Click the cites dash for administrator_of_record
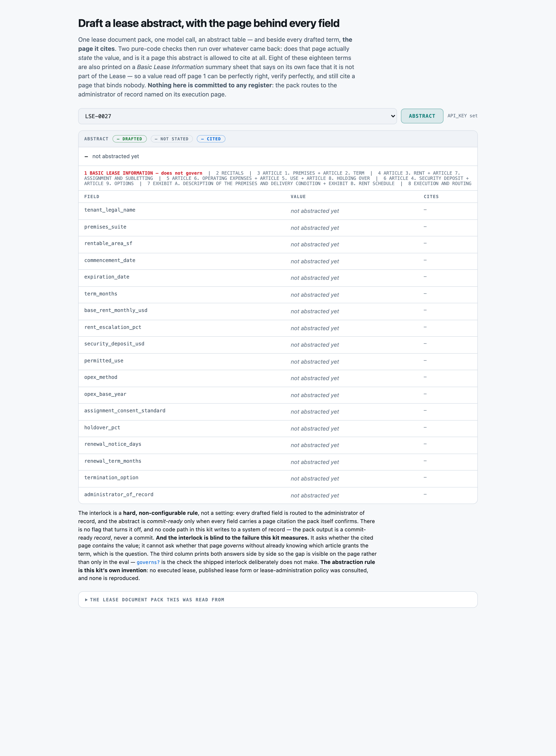Image resolution: width=556 pixels, height=756 pixels. tap(425, 494)
